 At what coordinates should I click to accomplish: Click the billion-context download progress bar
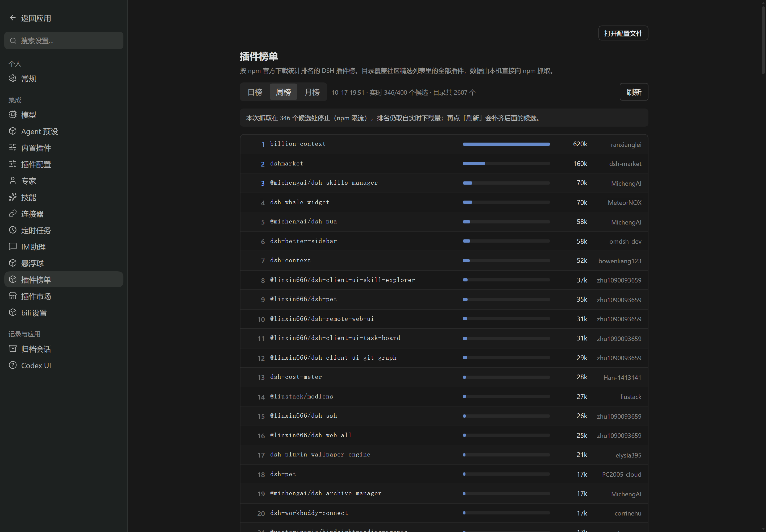506,144
